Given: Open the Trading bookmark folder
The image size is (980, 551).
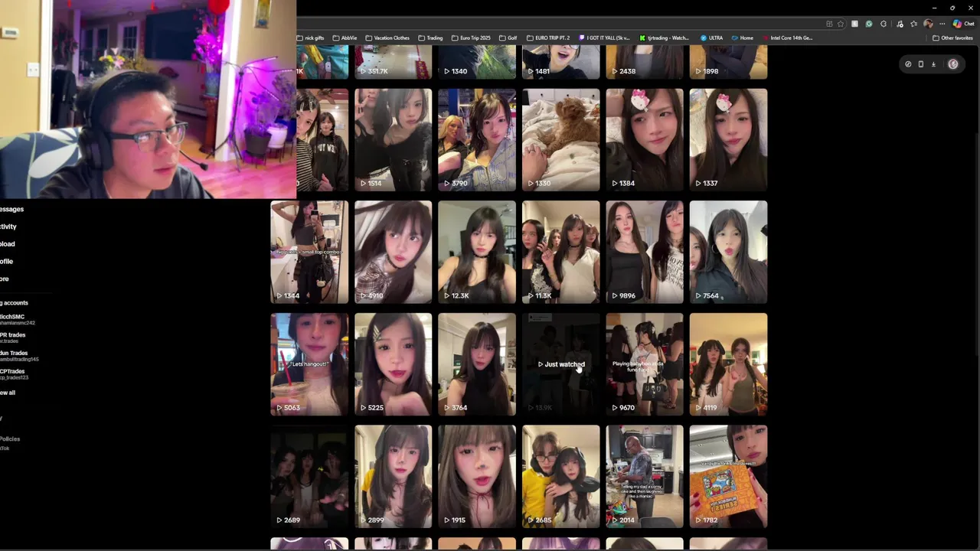Looking at the screenshot, I should point(430,37).
